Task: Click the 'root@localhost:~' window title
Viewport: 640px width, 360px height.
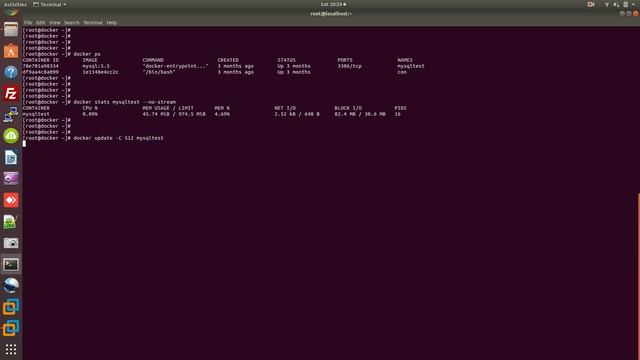Action: point(331,13)
